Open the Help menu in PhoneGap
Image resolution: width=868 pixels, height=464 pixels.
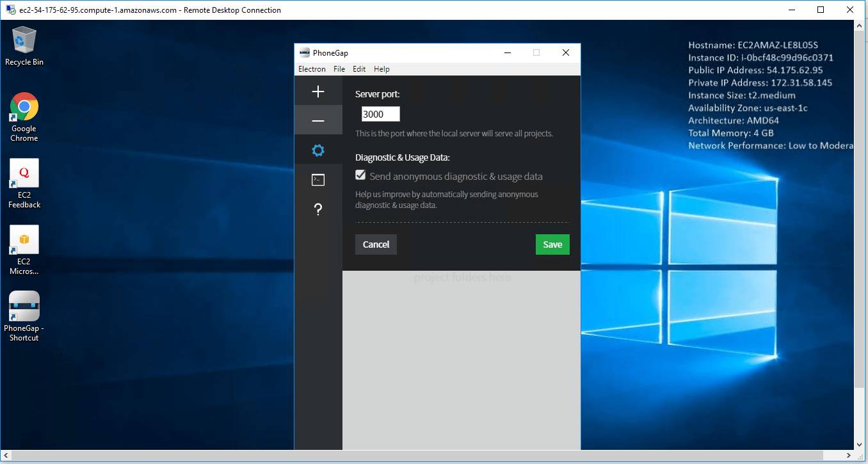pyautogui.click(x=382, y=69)
